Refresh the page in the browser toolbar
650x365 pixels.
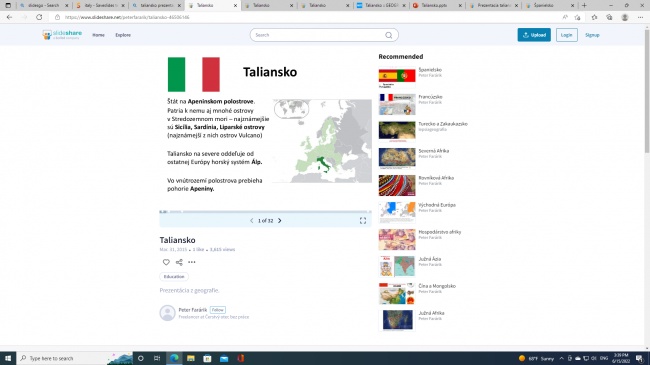click(39, 17)
